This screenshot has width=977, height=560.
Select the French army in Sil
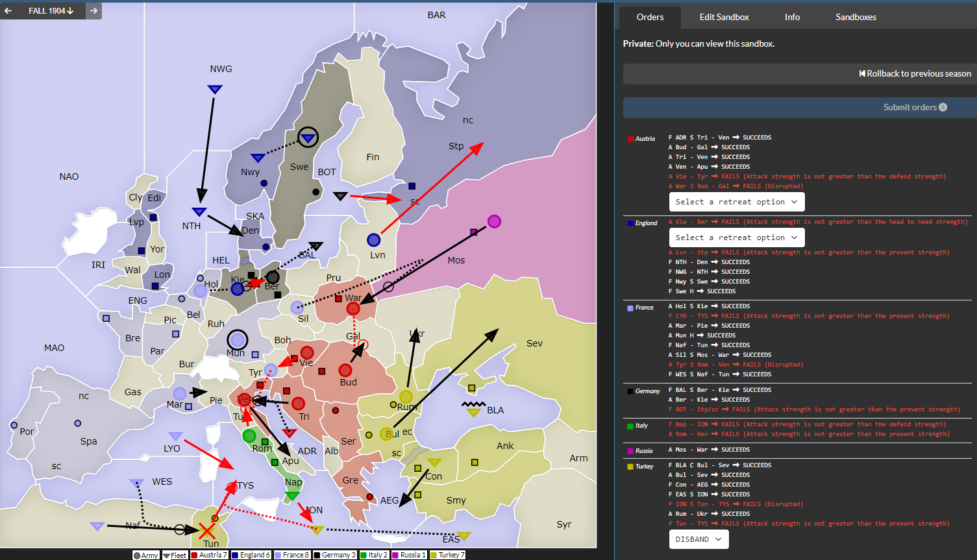tap(297, 307)
